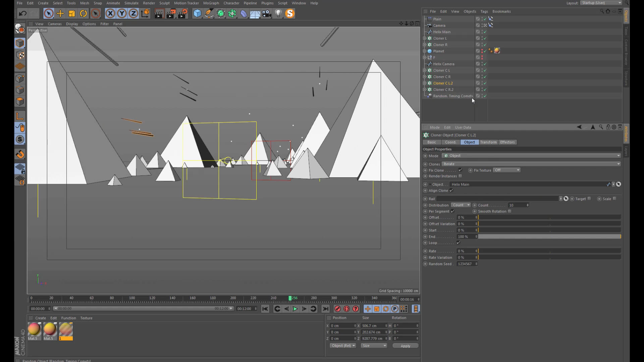Add a light object via bulb icon

coord(278,13)
